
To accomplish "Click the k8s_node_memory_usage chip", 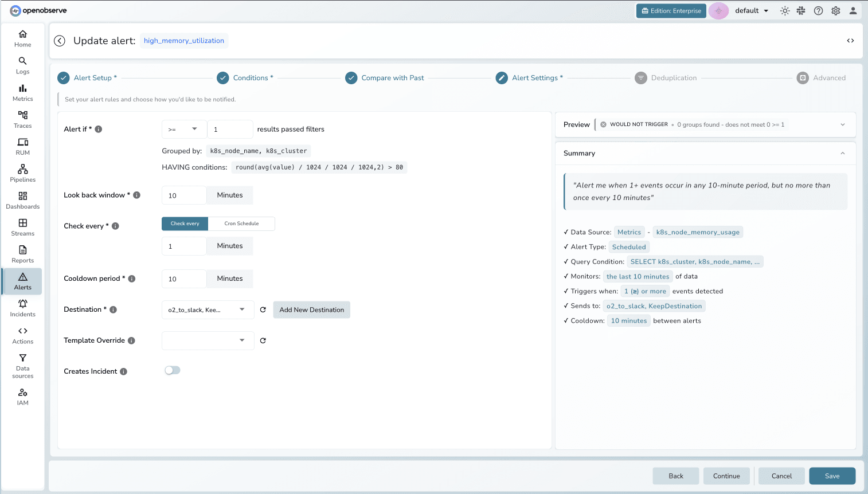I will [698, 232].
